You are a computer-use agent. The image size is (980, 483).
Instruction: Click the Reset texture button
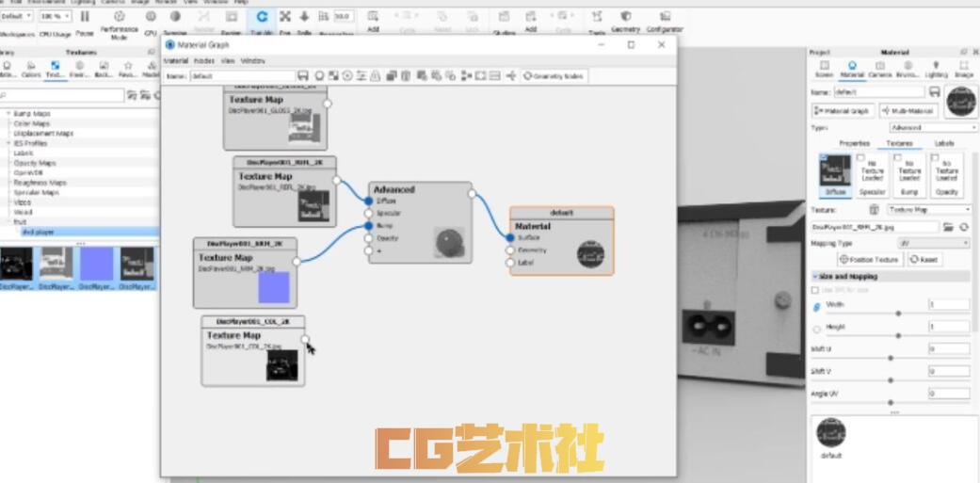pos(925,259)
